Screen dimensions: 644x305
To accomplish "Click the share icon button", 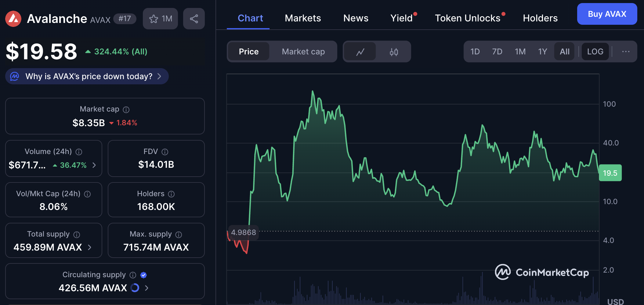I will (194, 19).
